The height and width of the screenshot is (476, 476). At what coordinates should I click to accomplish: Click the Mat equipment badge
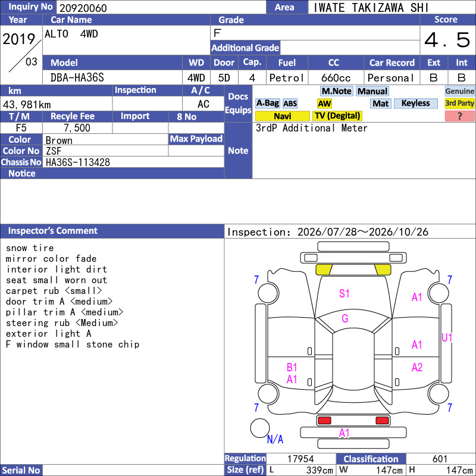381,104
